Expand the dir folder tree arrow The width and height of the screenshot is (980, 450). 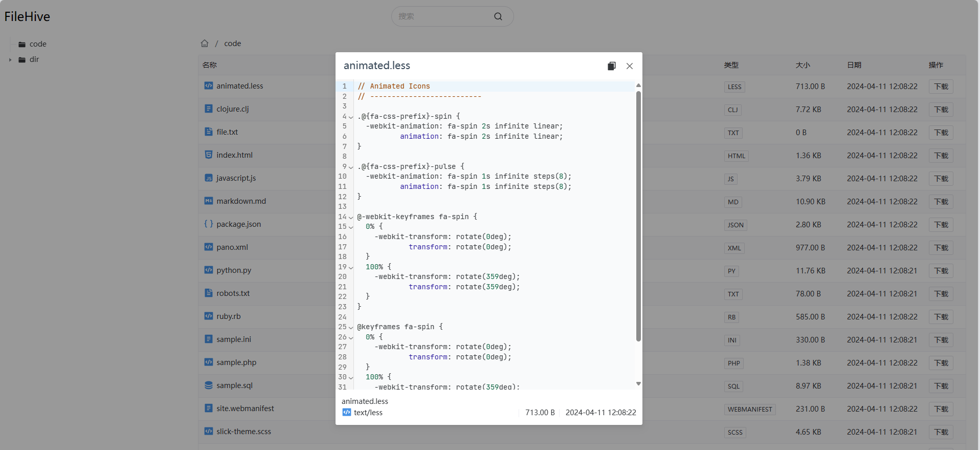pos(10,60)
